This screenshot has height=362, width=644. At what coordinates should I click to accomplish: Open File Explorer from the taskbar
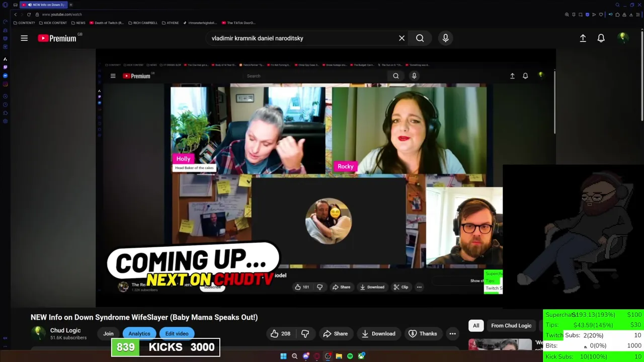pyautogui.click(x=339, y=356)
